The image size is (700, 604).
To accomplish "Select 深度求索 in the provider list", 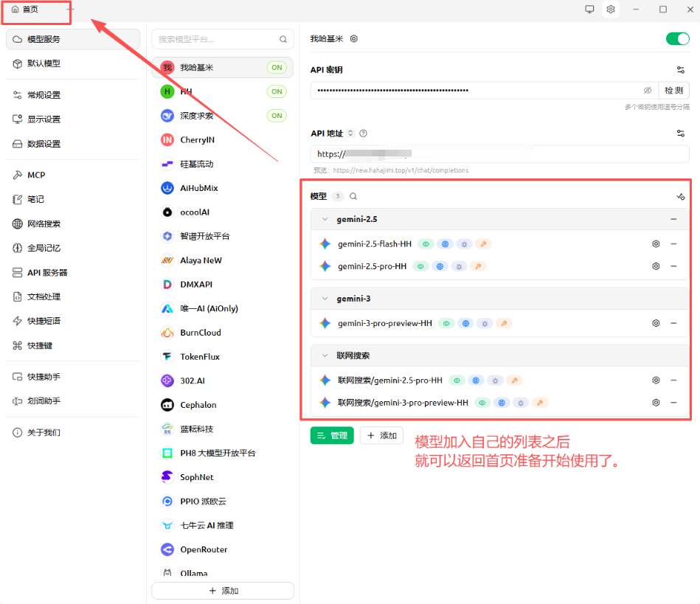I will click(x=197, y=116).
